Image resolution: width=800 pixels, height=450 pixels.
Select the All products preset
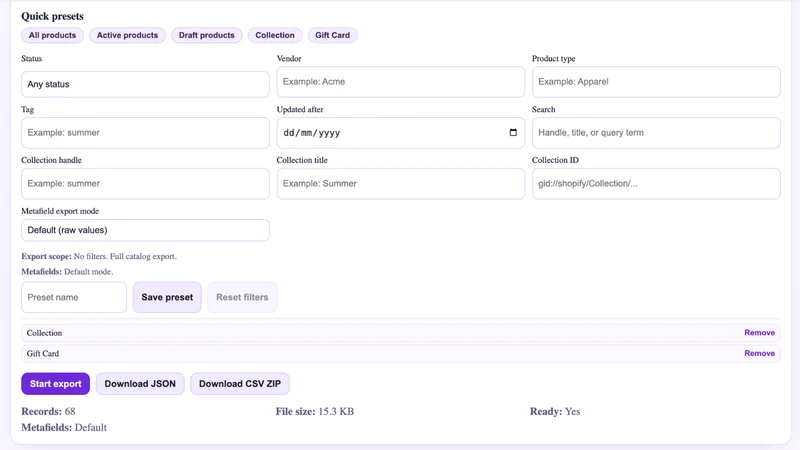[52, 35]
